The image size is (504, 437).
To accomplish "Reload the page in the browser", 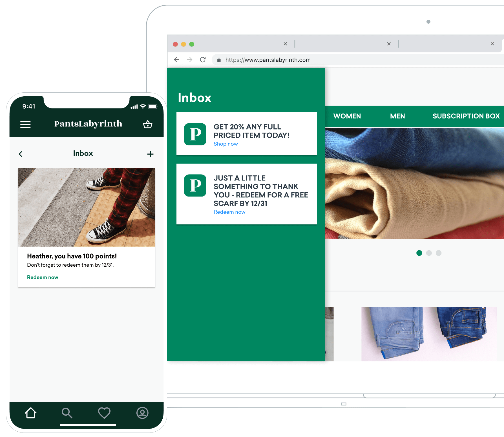I will 203,60.
